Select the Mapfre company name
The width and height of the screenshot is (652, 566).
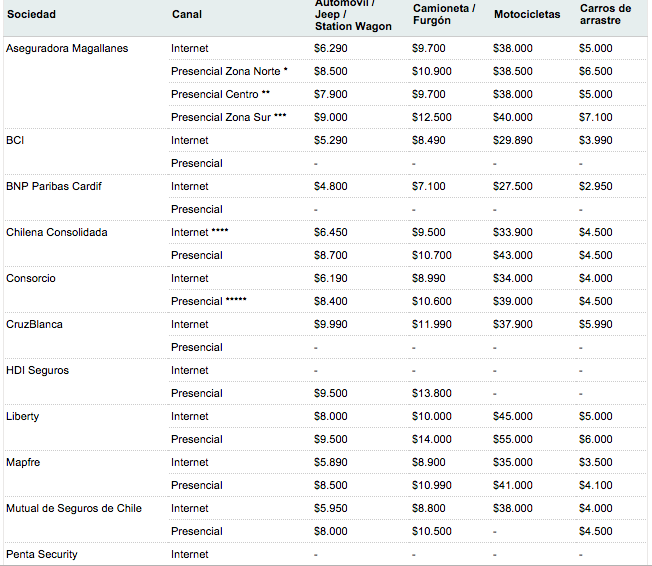(x=23, y=462)
